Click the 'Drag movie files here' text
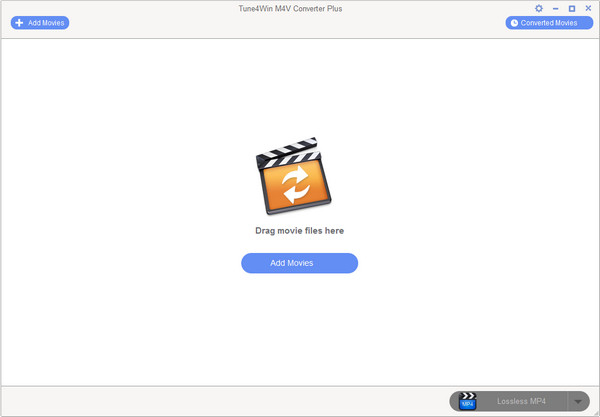This screenshot has height=417, width=600. tap(300, 231)
